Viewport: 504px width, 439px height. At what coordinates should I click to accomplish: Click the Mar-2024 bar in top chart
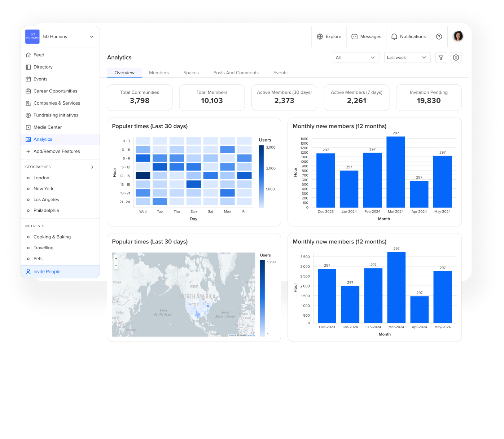click(396, 172)
